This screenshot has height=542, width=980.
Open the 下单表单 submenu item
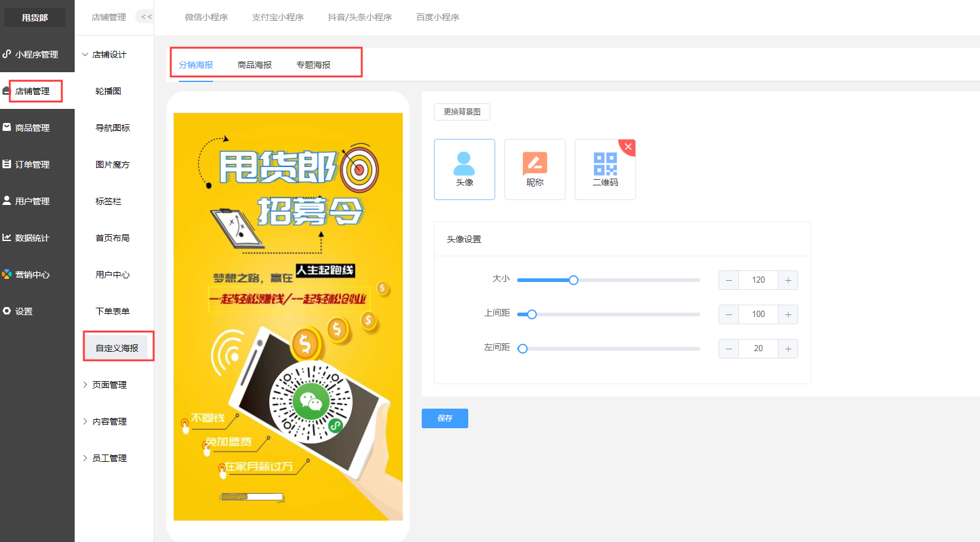(113, 311)
